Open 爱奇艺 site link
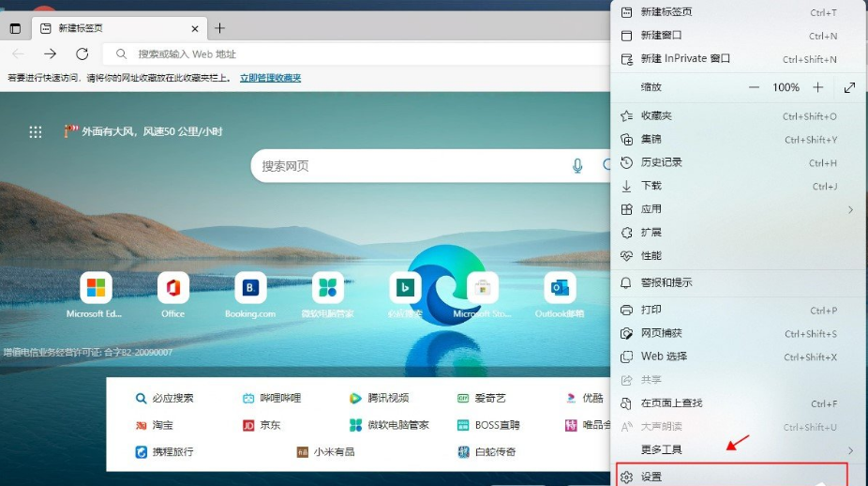The height and width of the screenshot is (486, 868). (x=481, y=398)
